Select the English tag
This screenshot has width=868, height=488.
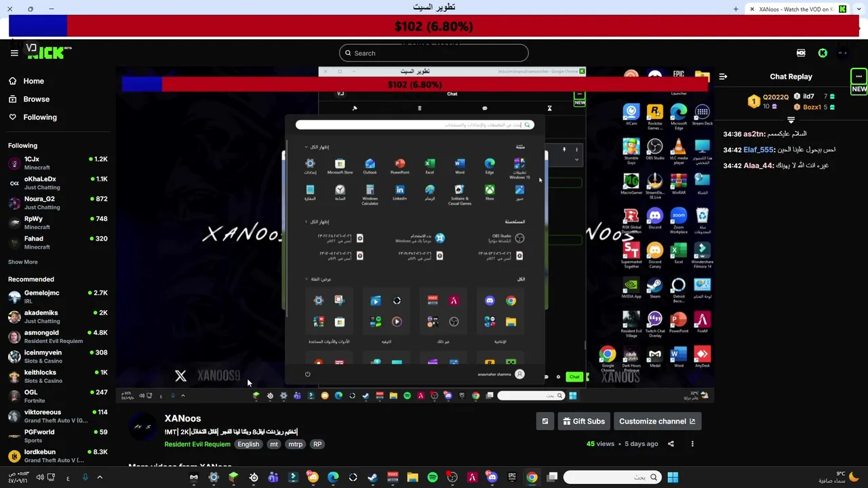[248, 444]
